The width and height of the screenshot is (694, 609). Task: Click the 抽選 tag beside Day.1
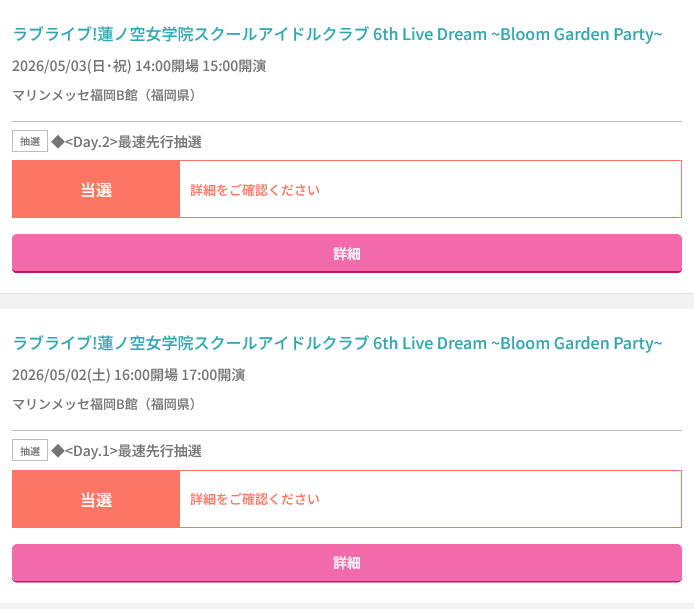pyautogui.click(x=30, y=450)
